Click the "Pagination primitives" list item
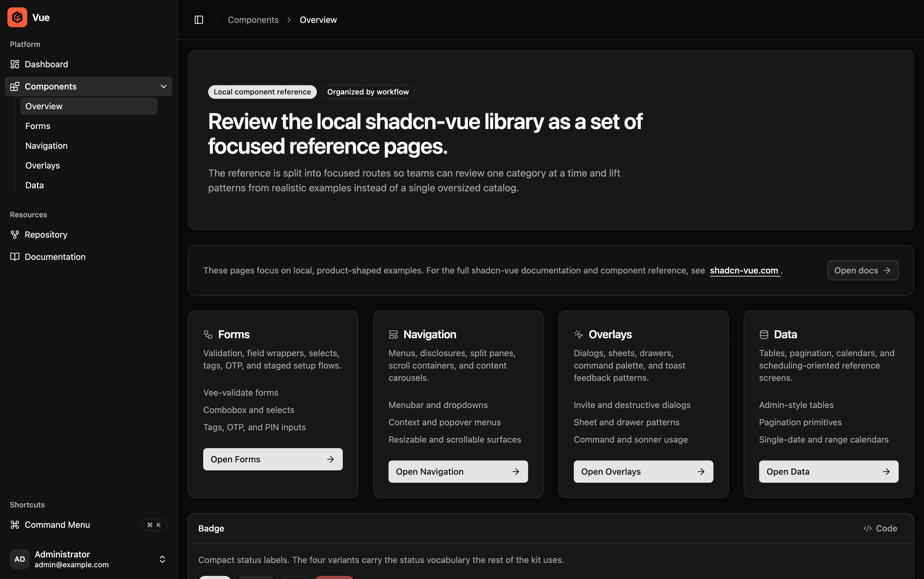This screenshot has height=579, width=924. click(800, 423)
